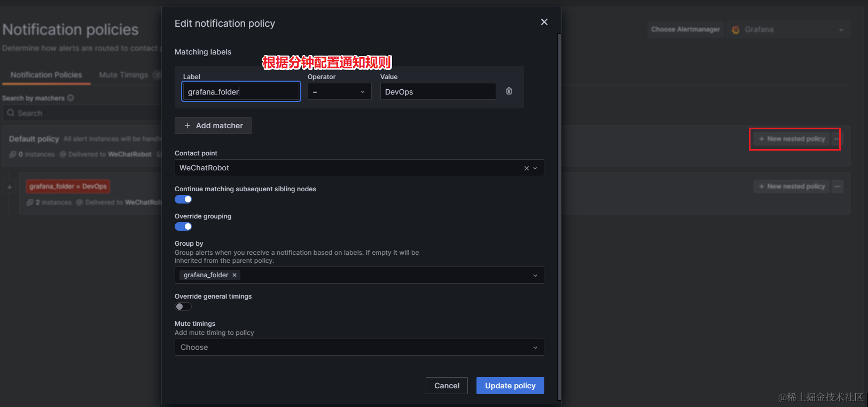The height and width of the screenshot is (407, 868).
Task: Open more actions menu for Default policy
Action: pos(836,139)
